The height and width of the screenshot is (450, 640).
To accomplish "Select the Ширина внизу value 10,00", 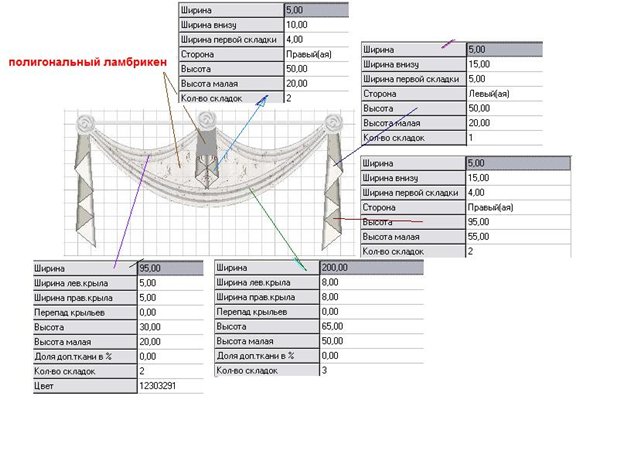I will pos(315,24).
